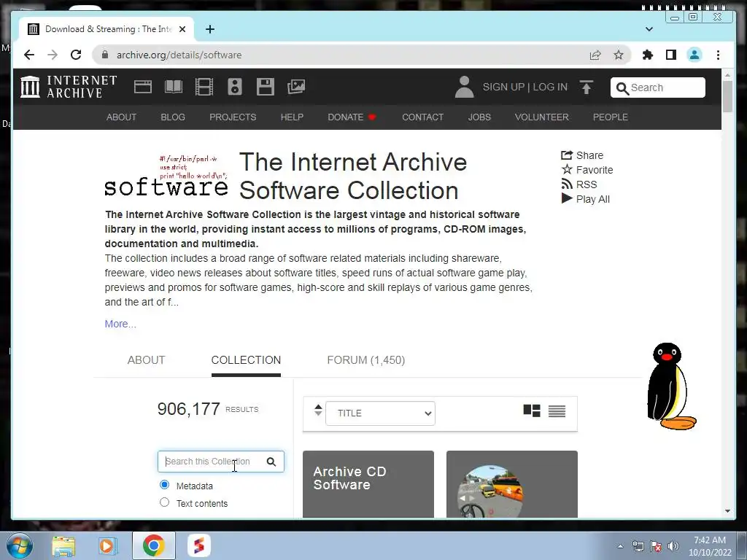
Task: Open the TITLE sort dropdown
Action: tap(380, 413)
